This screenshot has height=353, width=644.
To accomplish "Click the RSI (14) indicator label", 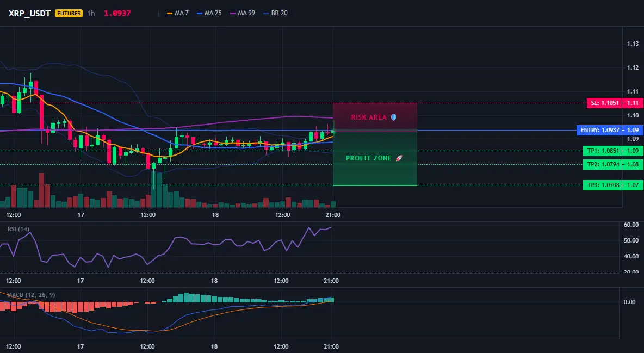I will coord(18,229).
